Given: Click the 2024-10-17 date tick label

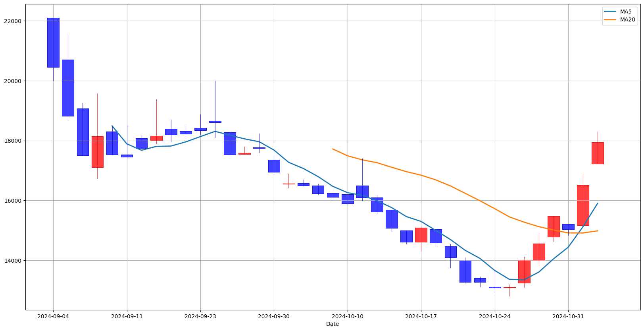Looking at the screenshot, I should 421,316.
